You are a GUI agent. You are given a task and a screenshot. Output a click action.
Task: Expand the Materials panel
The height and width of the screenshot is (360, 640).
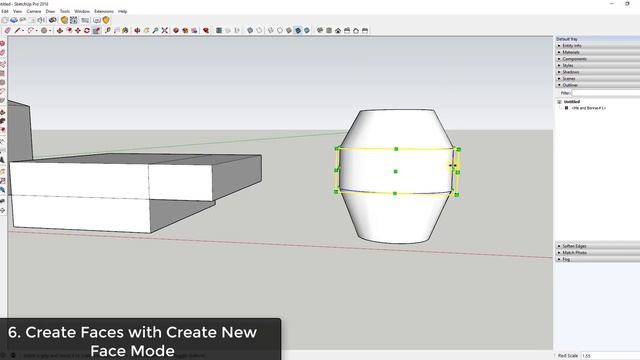598,52
